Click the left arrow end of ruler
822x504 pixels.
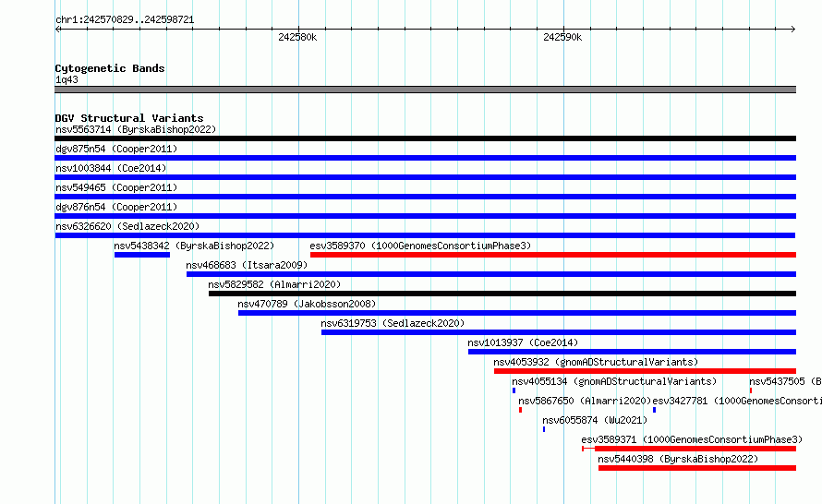tap(57, 30)
